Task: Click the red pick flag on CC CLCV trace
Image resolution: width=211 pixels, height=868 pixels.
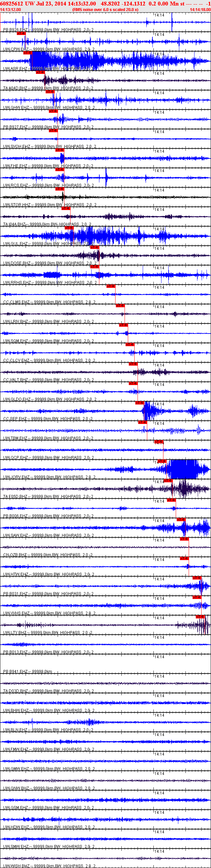Action: 130,345
